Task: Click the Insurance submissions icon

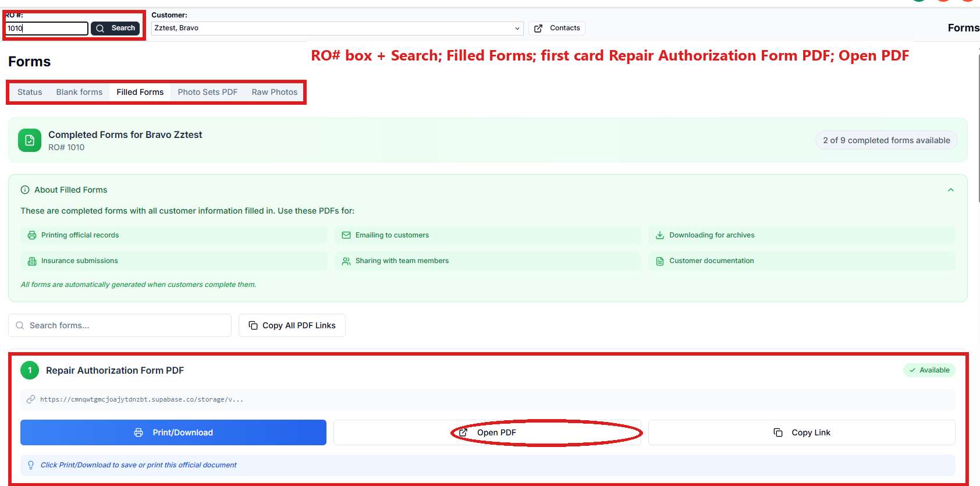Action: [x=32, y=261]
